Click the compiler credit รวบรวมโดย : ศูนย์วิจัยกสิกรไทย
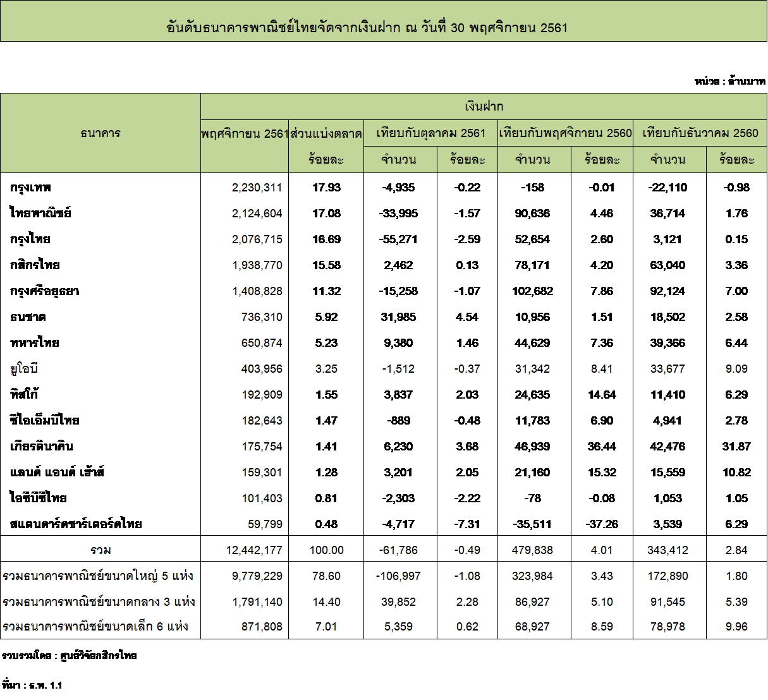Screen dimensions: 768x700 coord(69,656)
